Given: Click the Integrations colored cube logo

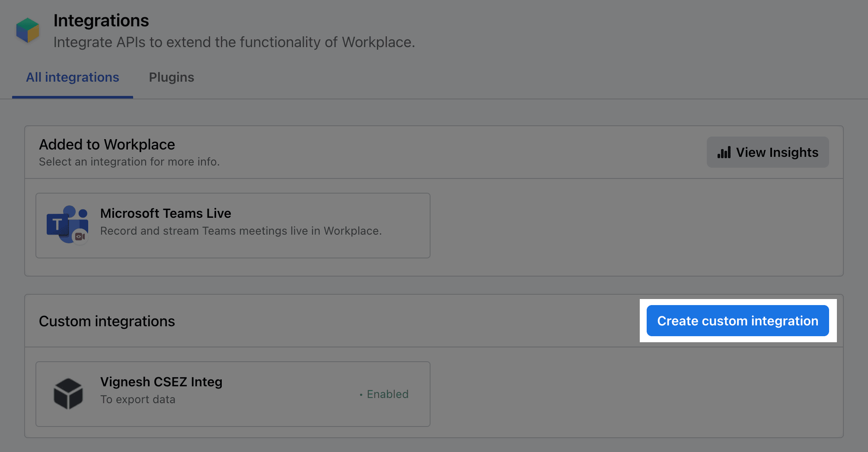Looking at the screenshot, I should [28, 30].
